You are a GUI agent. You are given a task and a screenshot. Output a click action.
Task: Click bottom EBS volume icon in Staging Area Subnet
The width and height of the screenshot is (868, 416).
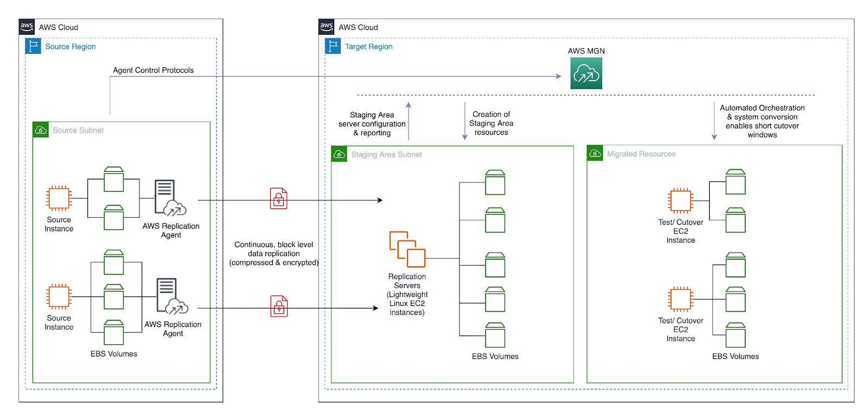click(495, 335)
